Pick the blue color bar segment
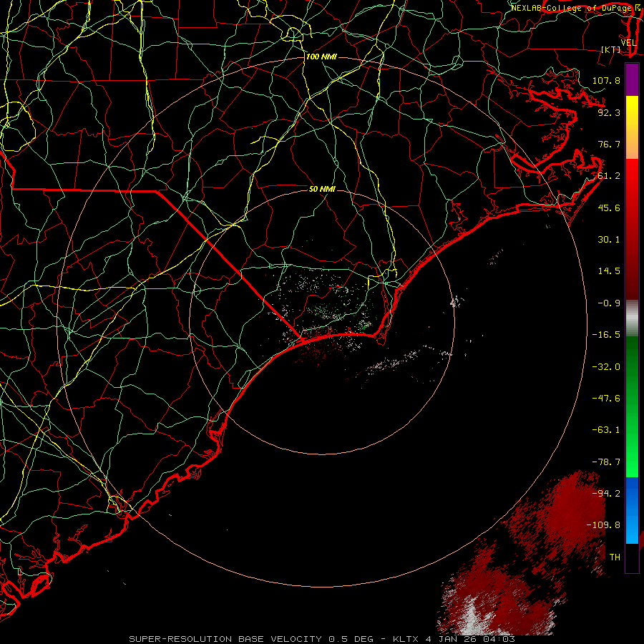 [x=632, y=510]
